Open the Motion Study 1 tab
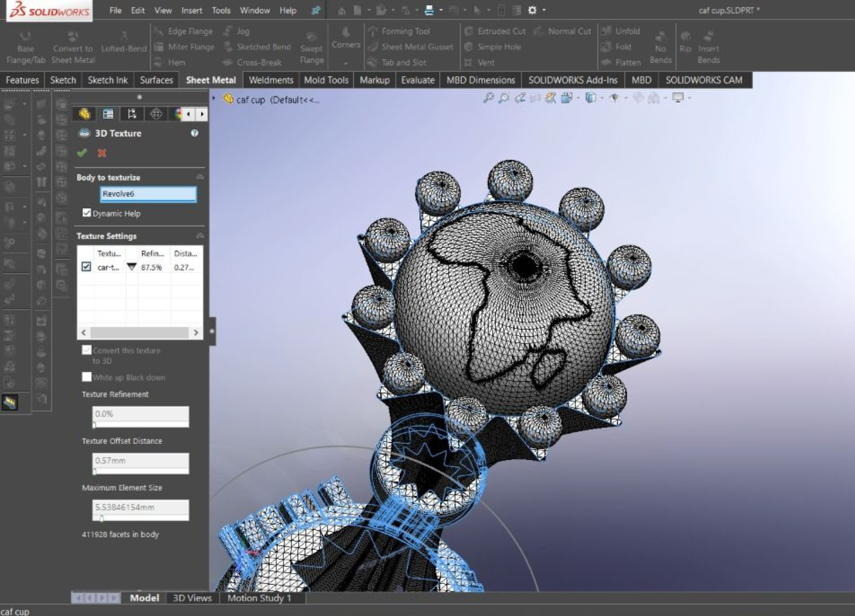Viewport: 855px width, 616px height. click(259, 598)
